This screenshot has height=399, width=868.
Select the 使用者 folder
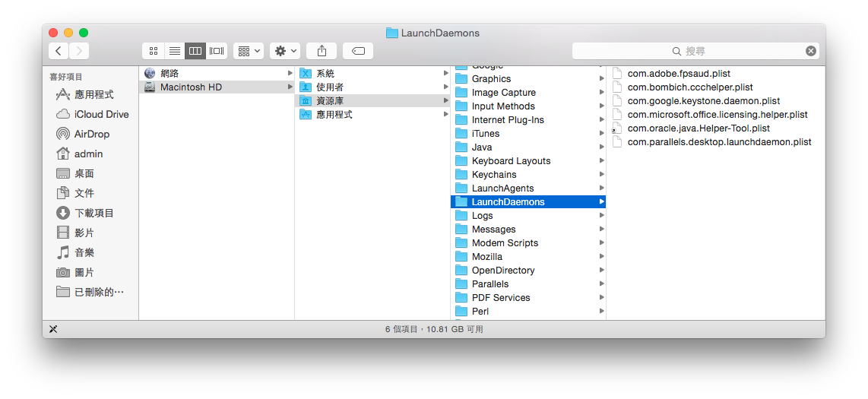pos(372,87)
